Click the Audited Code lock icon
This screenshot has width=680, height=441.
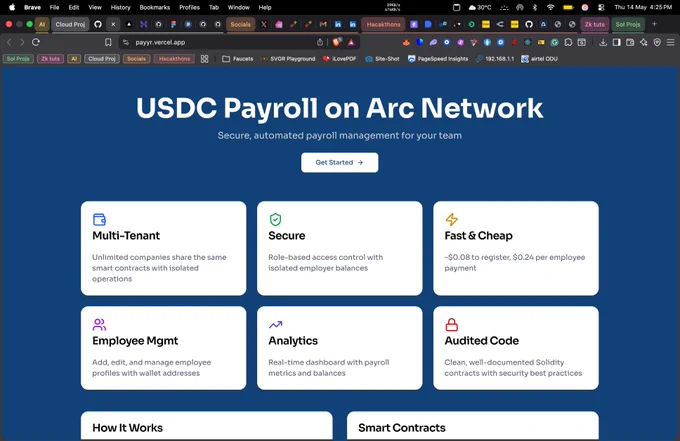click(x=451, y=324)
